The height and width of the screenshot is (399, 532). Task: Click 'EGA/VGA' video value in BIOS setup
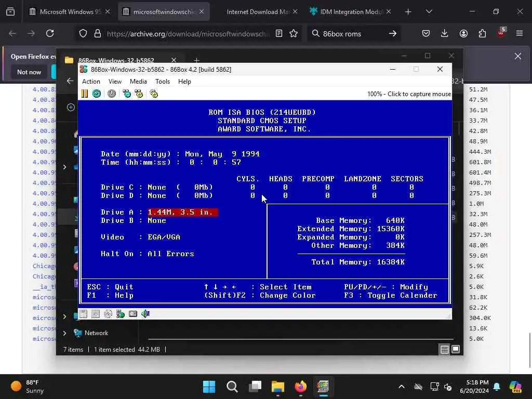point(164,237)
